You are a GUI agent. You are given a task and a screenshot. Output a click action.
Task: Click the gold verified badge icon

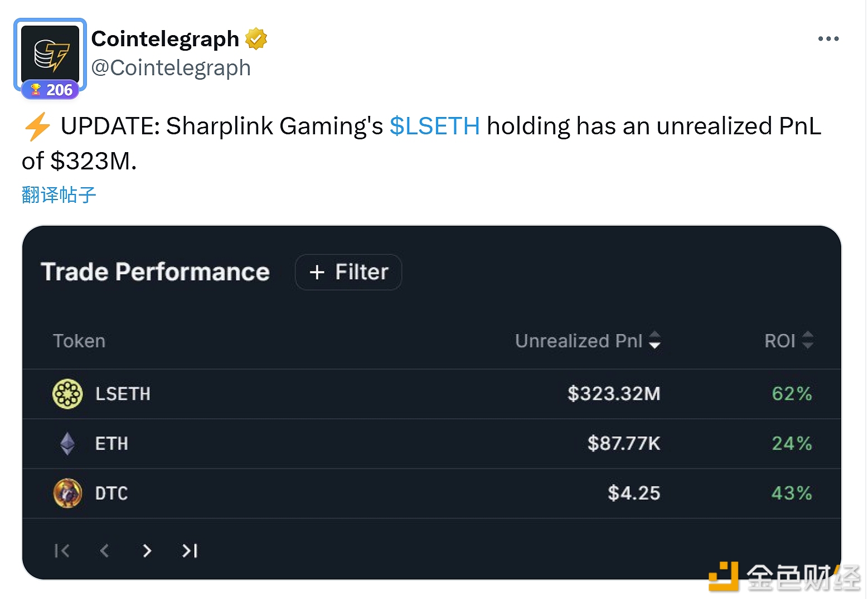(x=256, y=39)
